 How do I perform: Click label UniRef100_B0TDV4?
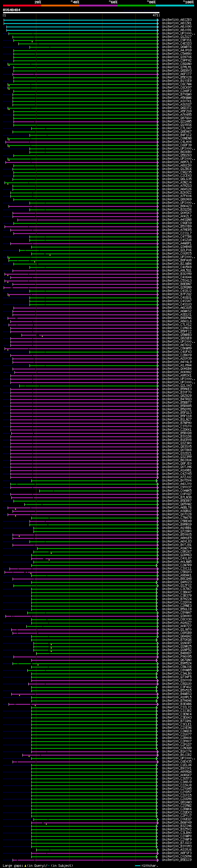coord(177,480)
